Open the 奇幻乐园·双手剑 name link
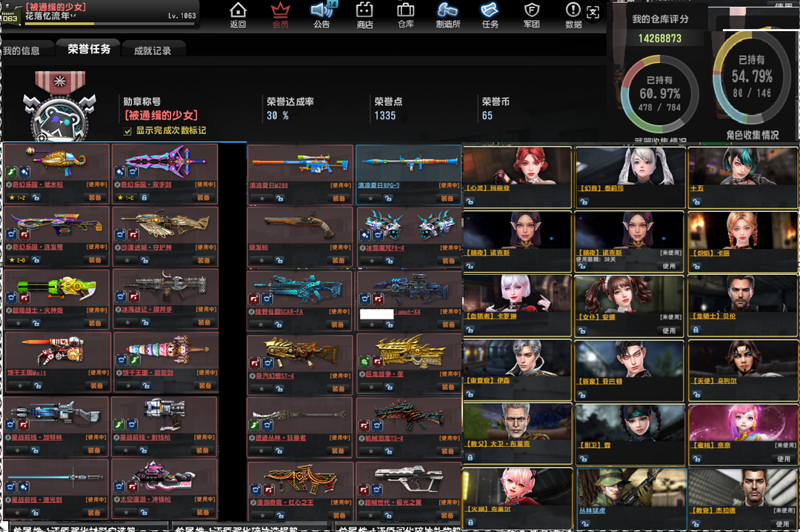Viewport: 800px width, 532px height. coord(146,184)
